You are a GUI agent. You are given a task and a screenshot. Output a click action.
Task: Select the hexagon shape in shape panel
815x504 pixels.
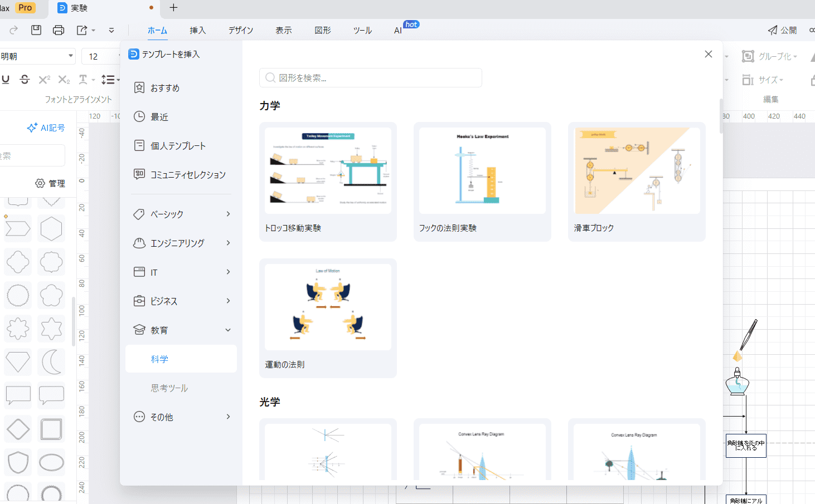[x=51, y=228]
